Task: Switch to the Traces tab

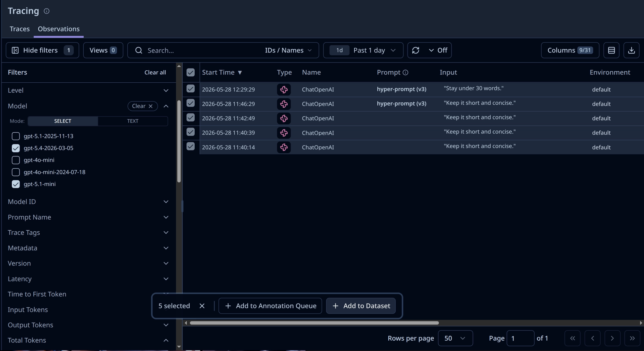Action: (19, 29)
